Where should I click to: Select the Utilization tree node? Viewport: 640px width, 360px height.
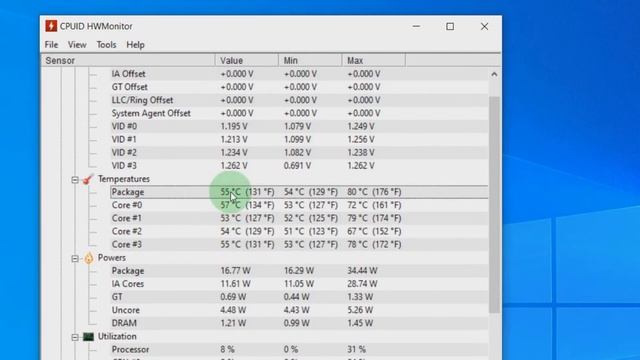click(x=117, y=337)
